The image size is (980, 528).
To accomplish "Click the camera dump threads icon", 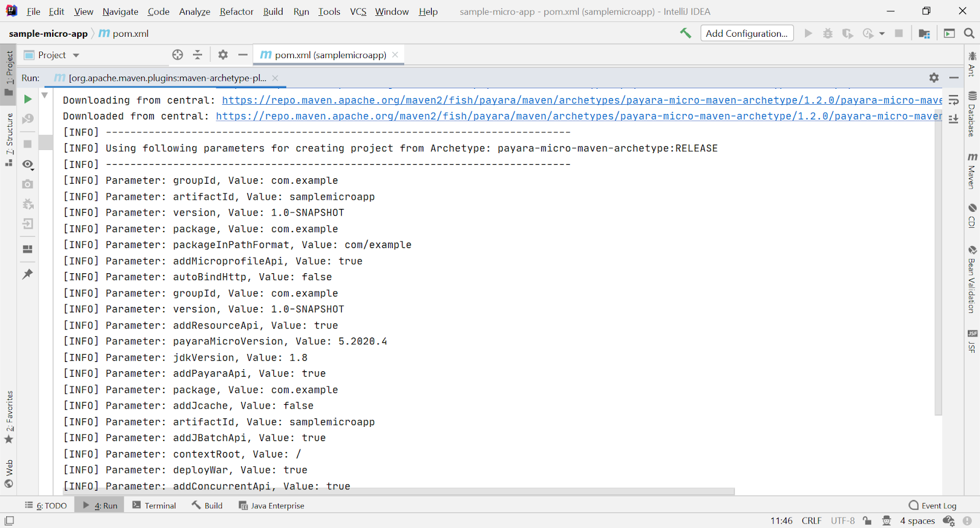I will (x=28, y=184).
